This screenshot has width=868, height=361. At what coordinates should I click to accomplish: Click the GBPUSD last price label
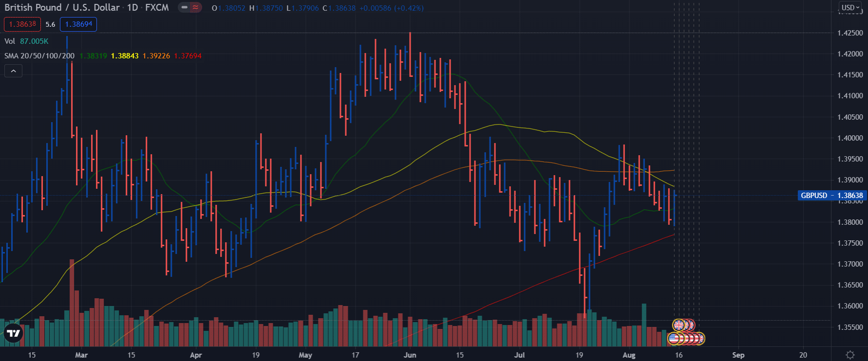coord(831,196)
